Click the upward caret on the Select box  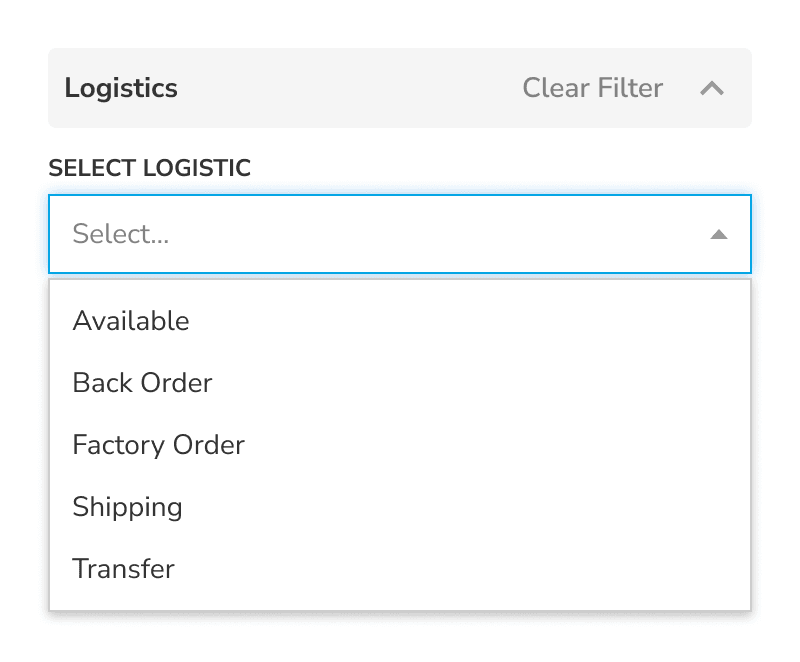coord(719,234)
